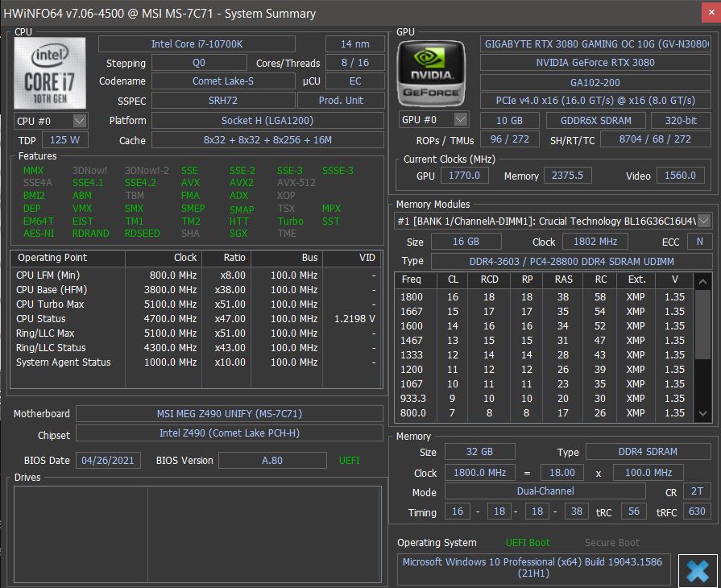Image resolution: width=721 pixels, height=588 pixels.
Task: Click the 10 GB video memory field
Action: click(x=509, y=121)
